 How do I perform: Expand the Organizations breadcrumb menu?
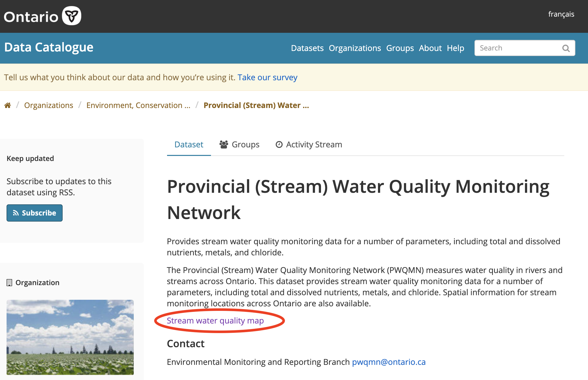click(x=49, y=105)
